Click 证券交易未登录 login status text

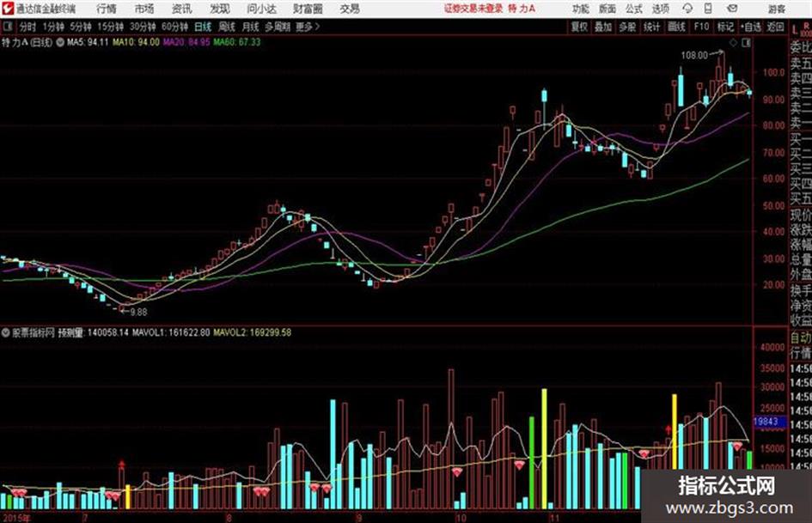[x=473, y=9]
